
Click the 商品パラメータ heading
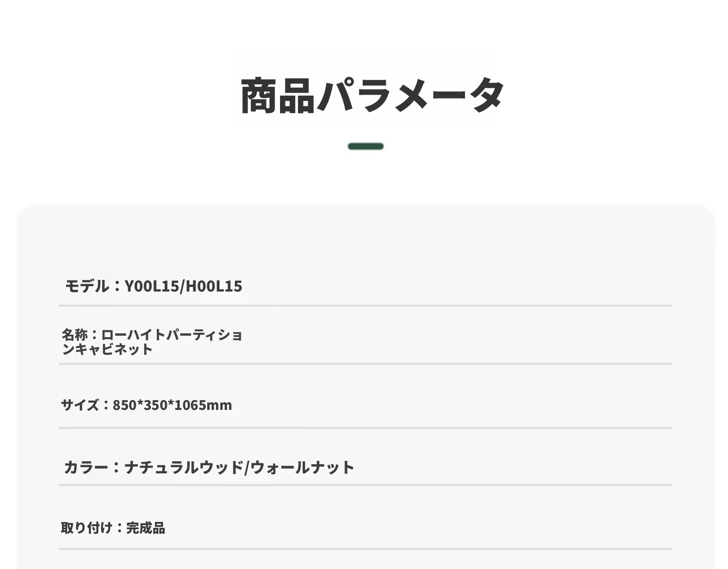[373, 96]
